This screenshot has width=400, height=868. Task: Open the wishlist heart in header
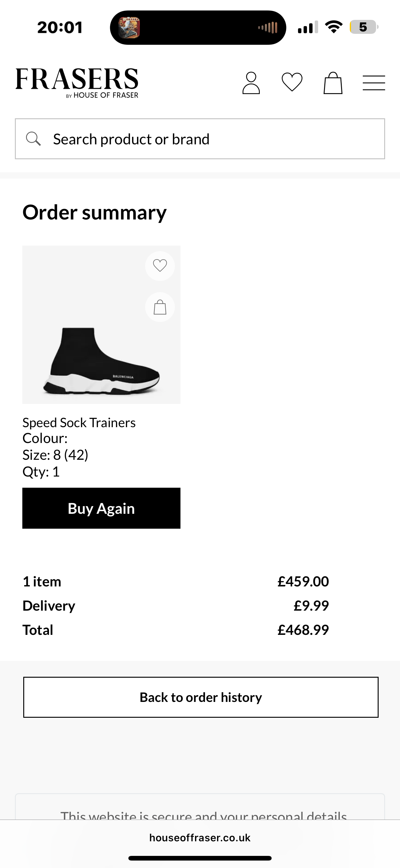pos(292,82)
